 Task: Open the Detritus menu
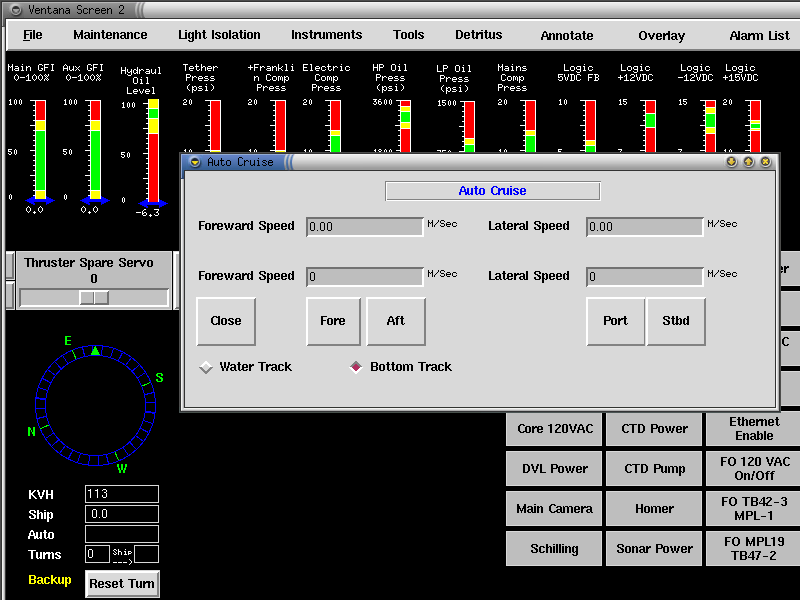479,35
